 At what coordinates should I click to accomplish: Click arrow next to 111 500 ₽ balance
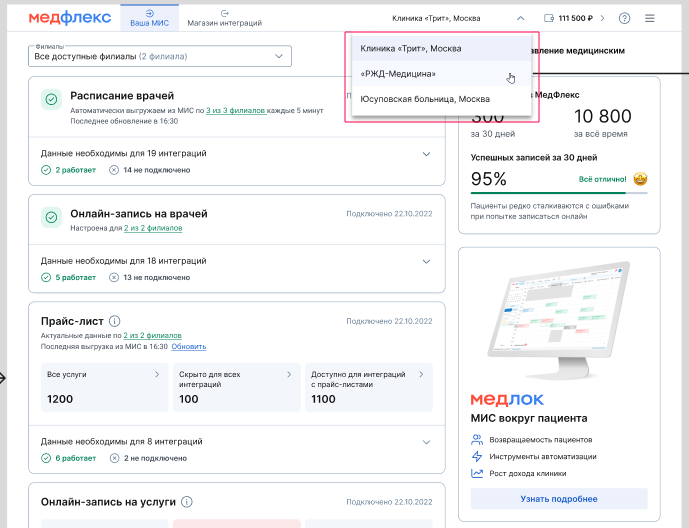602,18
